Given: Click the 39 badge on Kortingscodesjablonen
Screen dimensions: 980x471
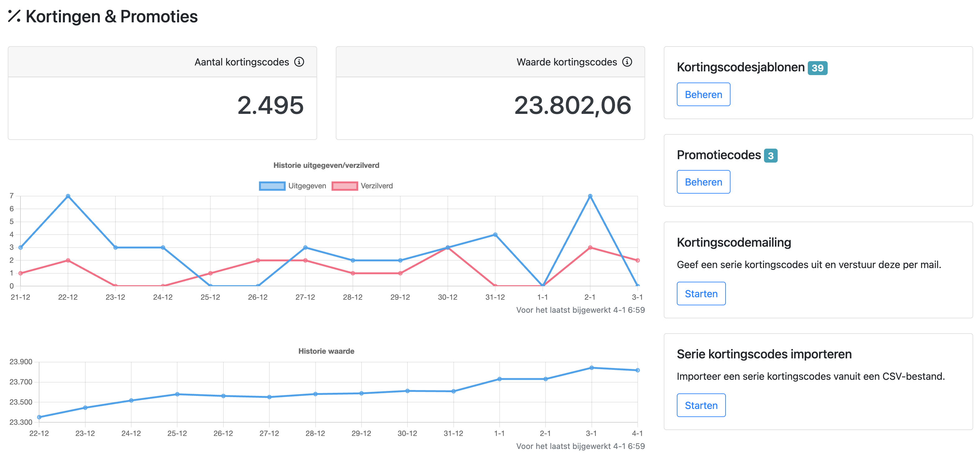Looking at the screenshot, I should point(817,68).
